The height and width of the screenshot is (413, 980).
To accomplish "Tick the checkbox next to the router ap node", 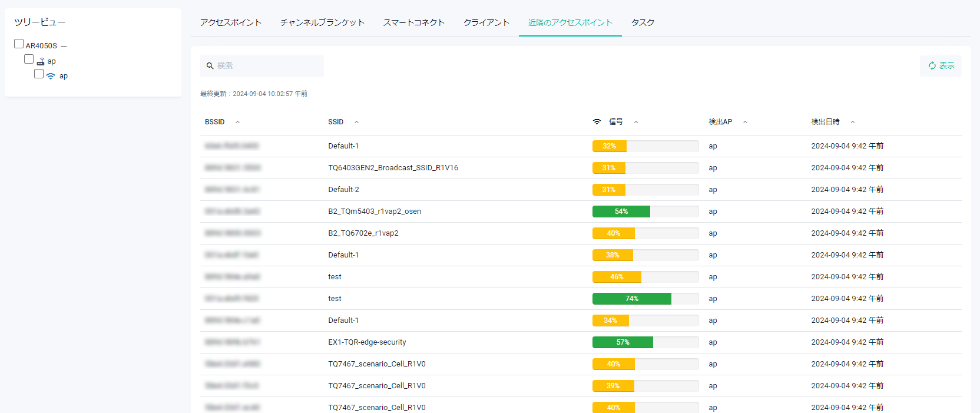I will (29, 59).
